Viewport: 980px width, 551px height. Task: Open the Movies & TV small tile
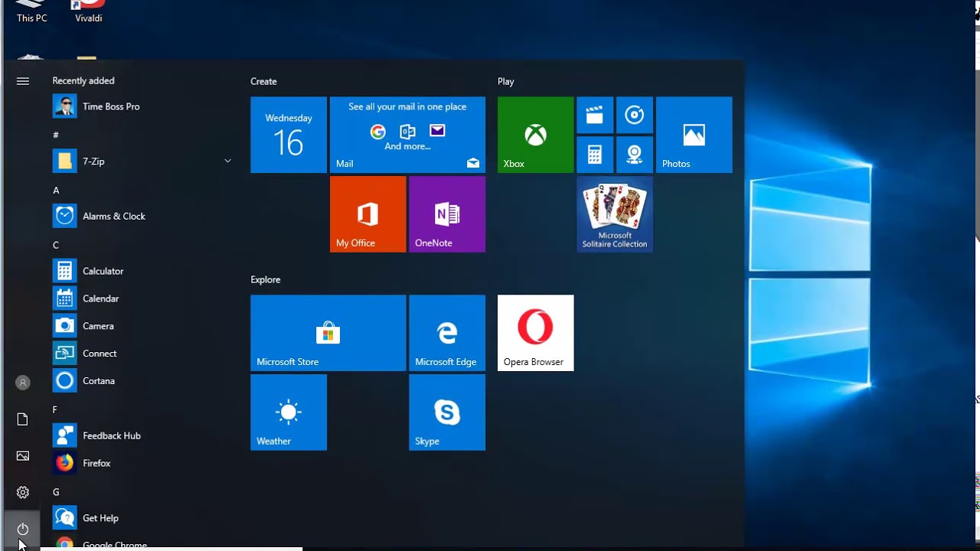pos(595,116)
